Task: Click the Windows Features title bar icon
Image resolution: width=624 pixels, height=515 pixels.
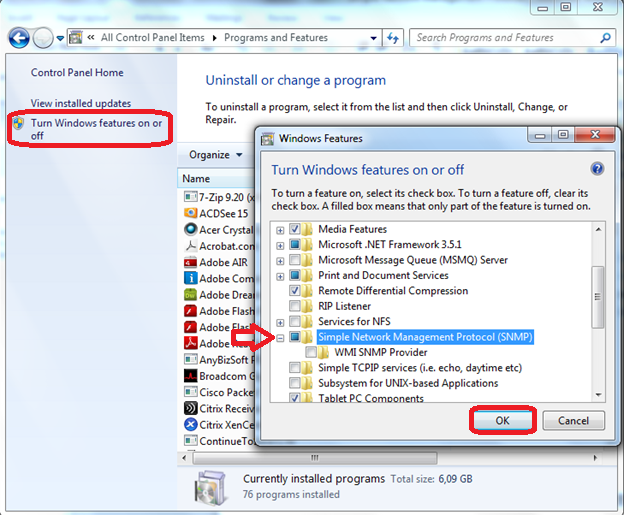Action: point(267,139)
